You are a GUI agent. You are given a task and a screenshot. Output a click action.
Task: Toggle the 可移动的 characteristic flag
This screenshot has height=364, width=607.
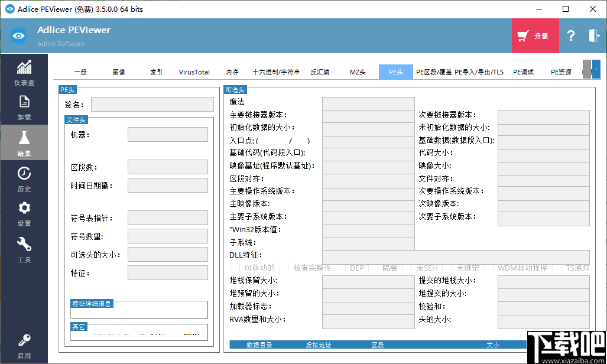[258, 268]
